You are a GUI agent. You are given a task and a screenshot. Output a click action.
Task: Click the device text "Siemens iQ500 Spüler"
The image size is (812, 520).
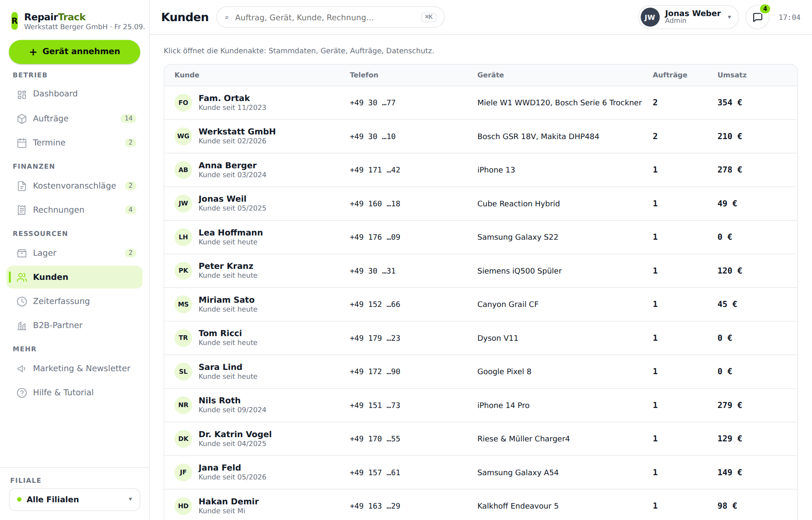click(x=520, y=271)
